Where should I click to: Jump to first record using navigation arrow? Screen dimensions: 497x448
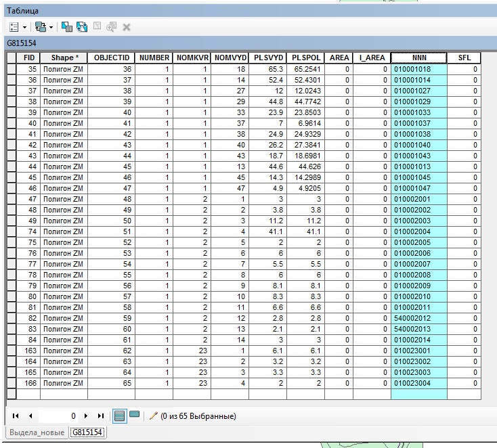pyautogui.click(x=15, y=416)
